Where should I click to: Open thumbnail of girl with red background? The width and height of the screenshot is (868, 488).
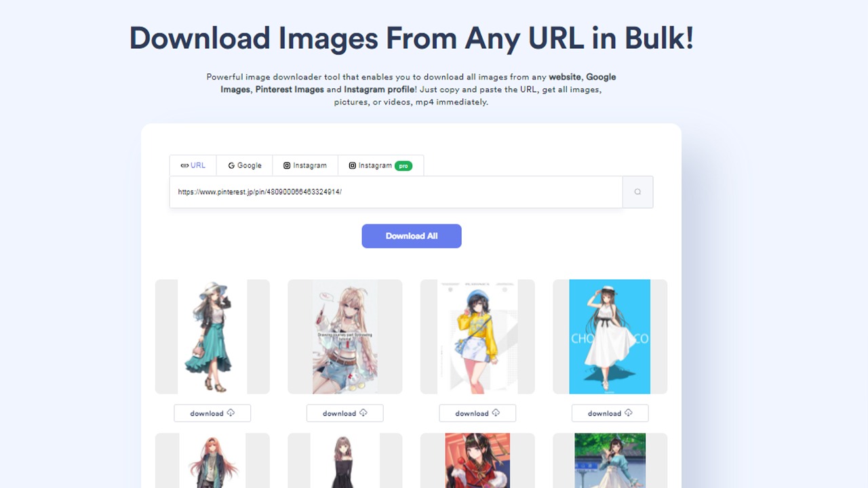477,461
